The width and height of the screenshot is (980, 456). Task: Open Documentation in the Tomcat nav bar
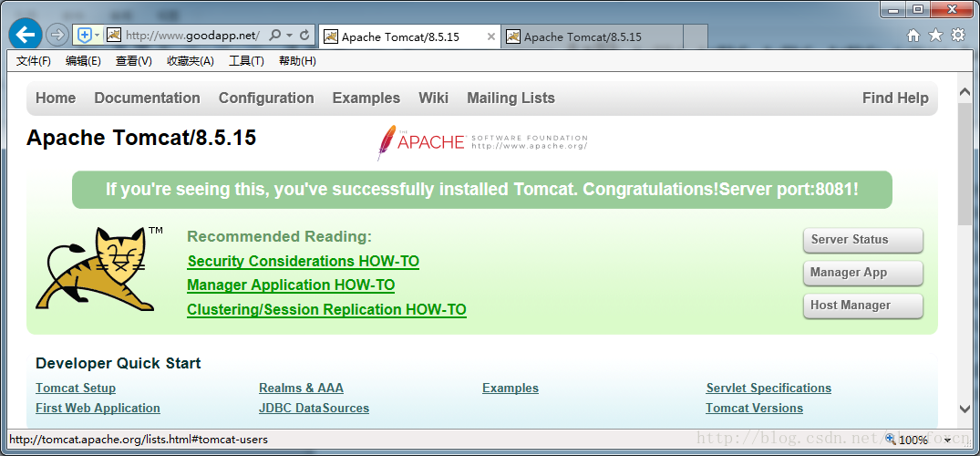(x=147, y=98)
